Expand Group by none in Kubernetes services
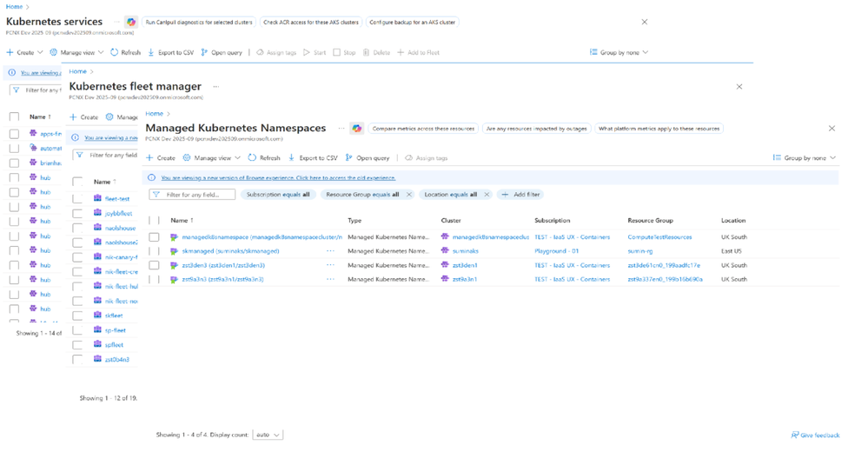Viewport: 868px width, 452px height. pos(619,53)
